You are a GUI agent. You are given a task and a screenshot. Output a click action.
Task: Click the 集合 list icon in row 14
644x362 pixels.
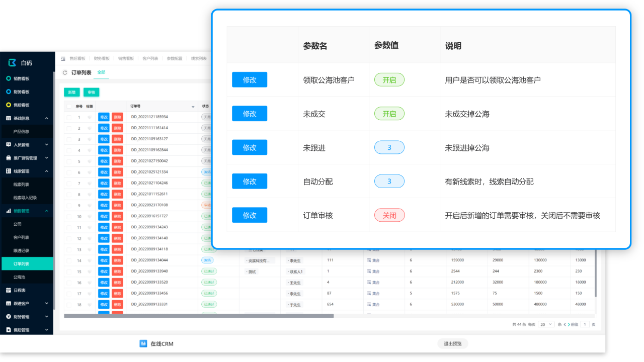click(369, 260)
